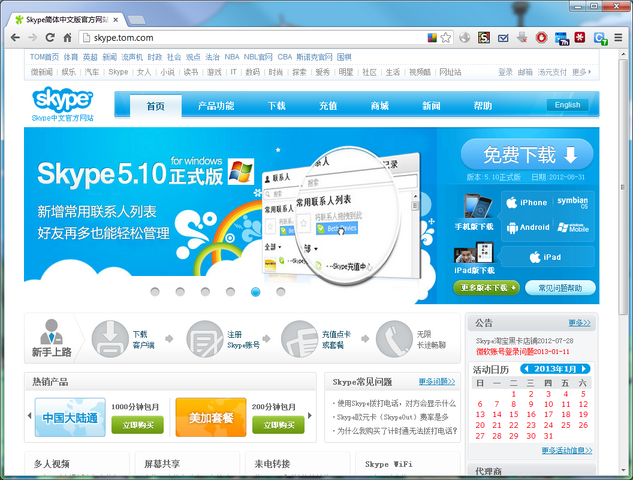Open the 帮助 navigation tab
Viewport: 633px width, 480px height.
click(483, 106)
